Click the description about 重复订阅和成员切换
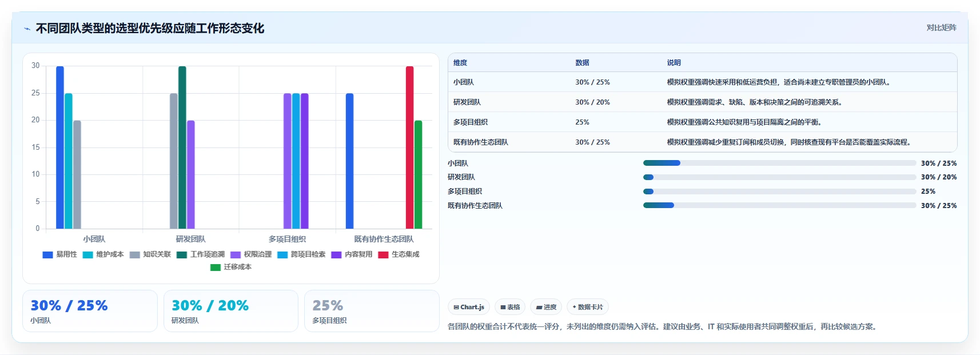Screen dimensions: 980x355 [x=790, y=142]
